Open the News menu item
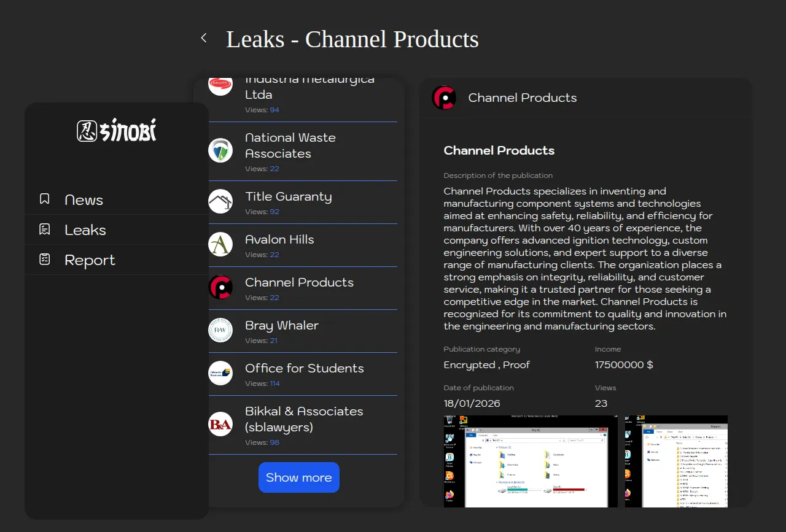This screenshot has height=532, width=786. click(x=84, y=200)
